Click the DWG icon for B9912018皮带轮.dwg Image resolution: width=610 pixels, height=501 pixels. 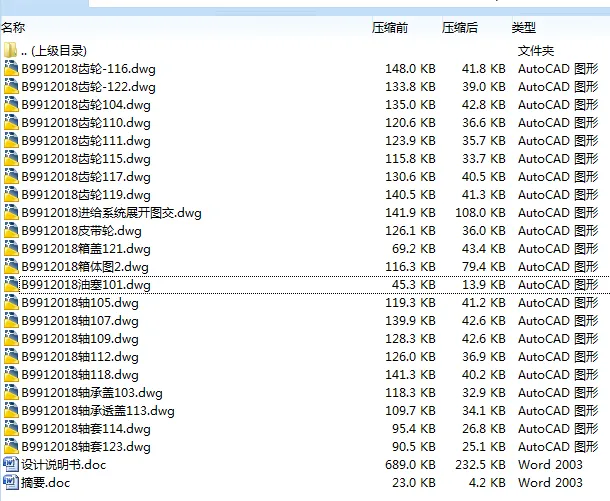tap(11, 231)
